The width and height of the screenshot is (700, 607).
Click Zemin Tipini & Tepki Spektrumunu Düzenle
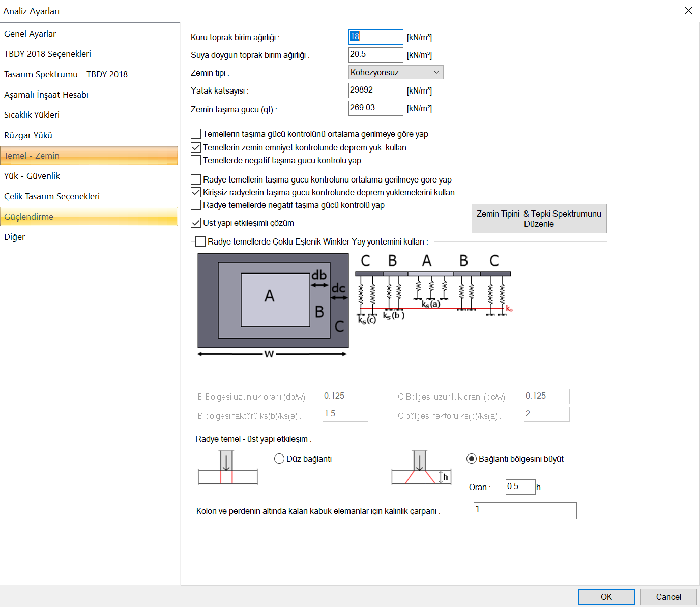pos(539,219)
